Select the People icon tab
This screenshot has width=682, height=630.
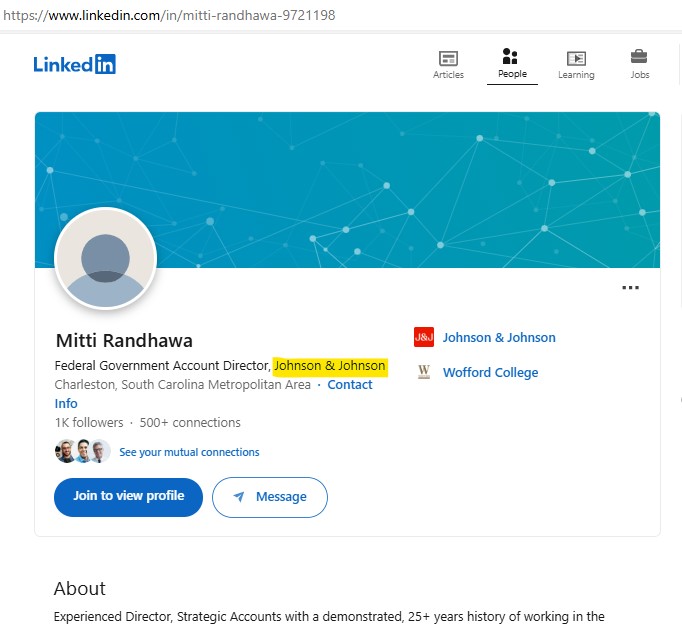[x=510, y=56]
